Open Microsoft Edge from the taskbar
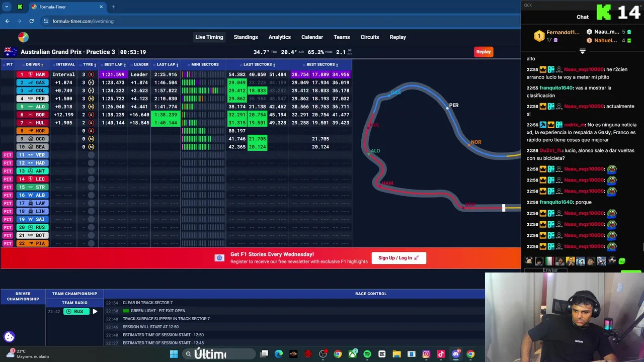 click(279, 354)
